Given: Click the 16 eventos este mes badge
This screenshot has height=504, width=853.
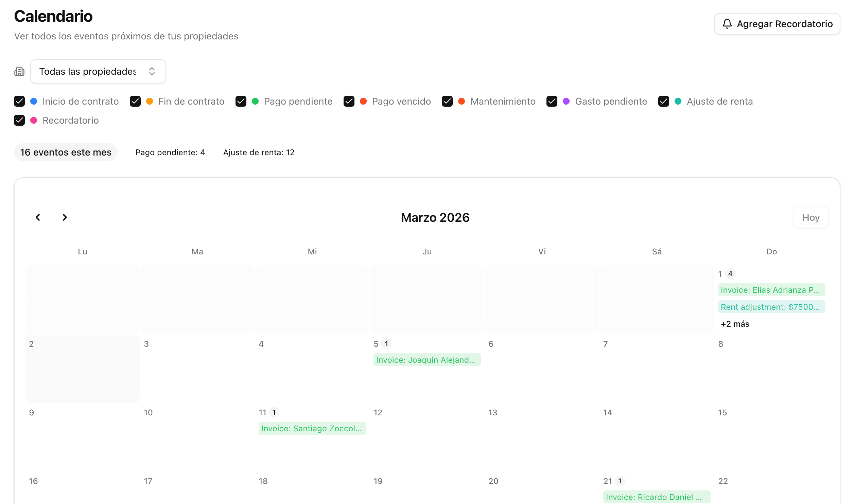Looking at the screenshot, I should pos(66,152).
